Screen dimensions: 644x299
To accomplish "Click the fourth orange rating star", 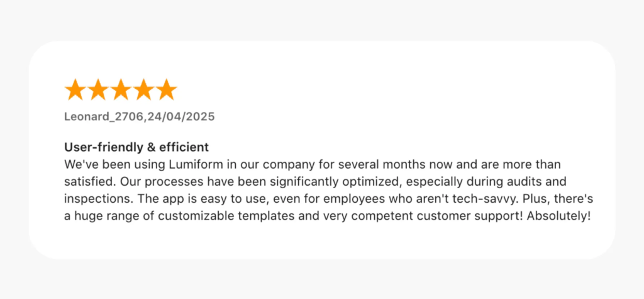I will [x=143, y=90].
